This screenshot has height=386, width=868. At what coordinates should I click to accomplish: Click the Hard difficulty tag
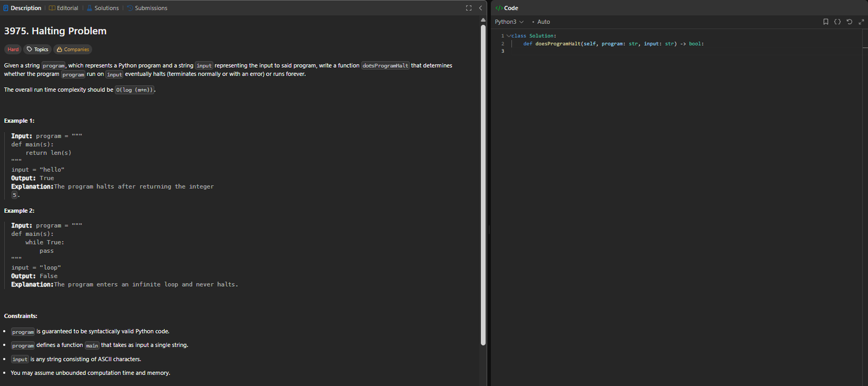[13, 49]
